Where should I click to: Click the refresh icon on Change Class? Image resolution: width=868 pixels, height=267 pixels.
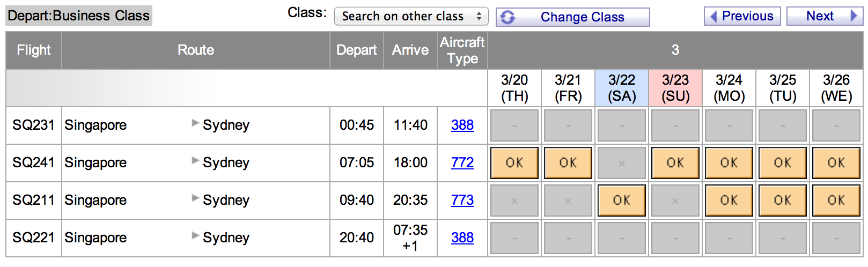click(x=507, y=17)
